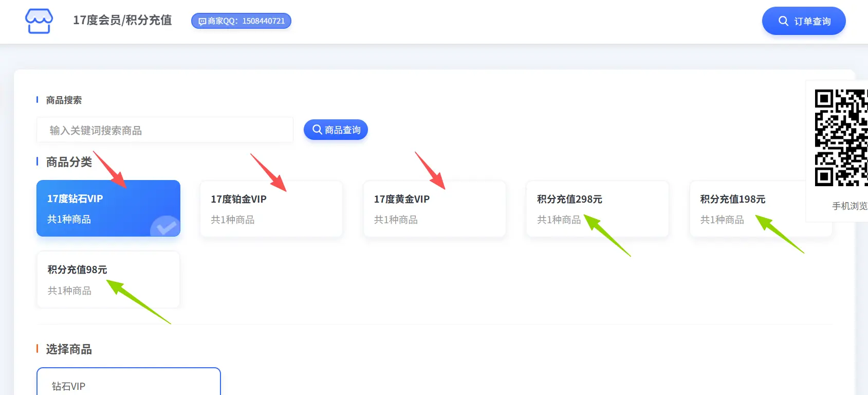
Task: Pick the 积分充值98元 category
Action: click(x=108, y=279)
